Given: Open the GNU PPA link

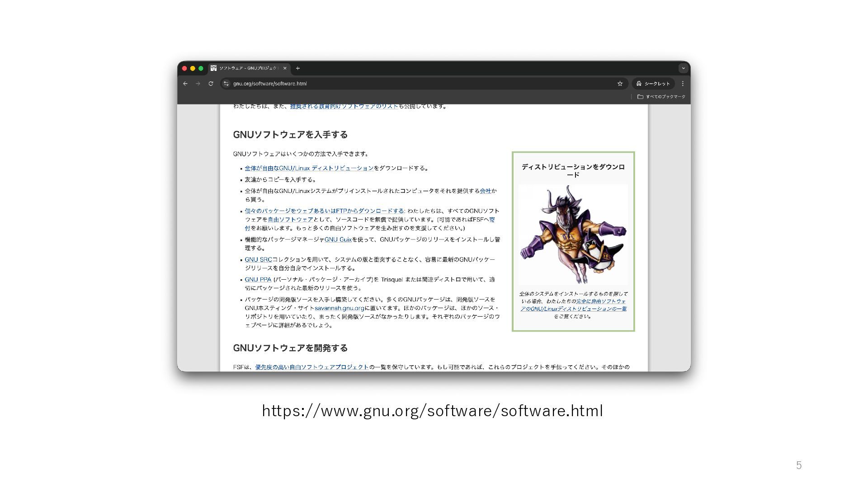Looking at the screenshot, I should 258,280.
